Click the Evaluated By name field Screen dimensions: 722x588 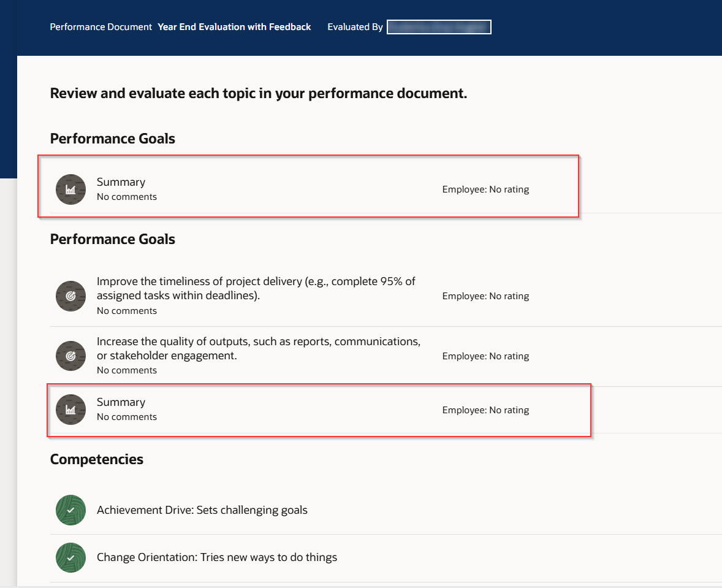[x=439, y=27]
